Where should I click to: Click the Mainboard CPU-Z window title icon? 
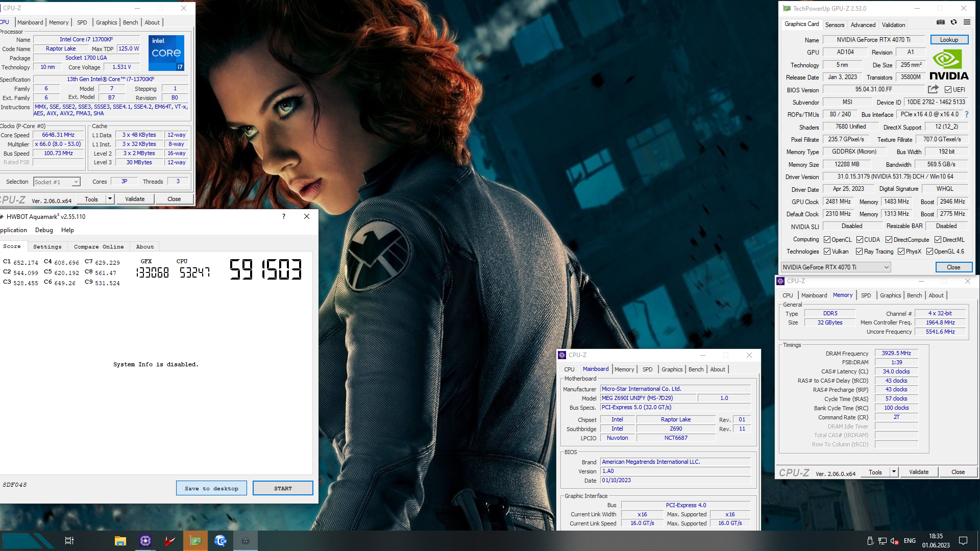[562, 355]
